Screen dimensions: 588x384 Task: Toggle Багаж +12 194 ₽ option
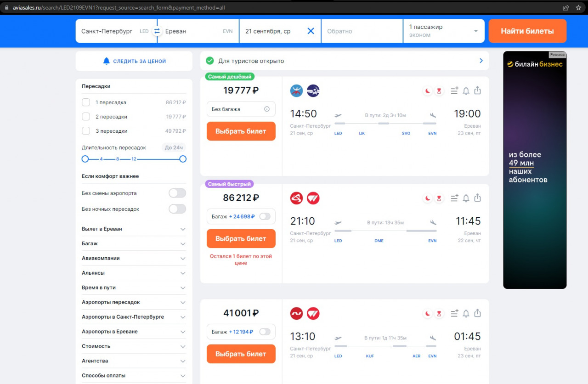[x=265, y=332]
